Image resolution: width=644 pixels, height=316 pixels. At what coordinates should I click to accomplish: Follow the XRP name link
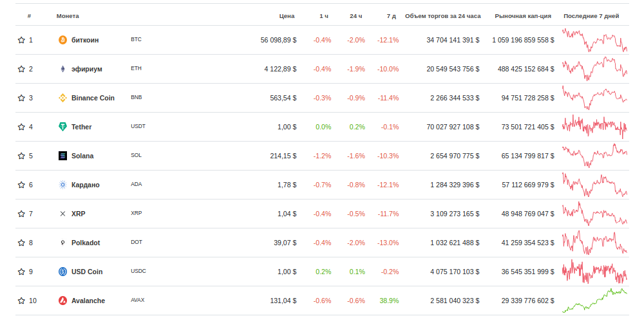[x=79, y=214]
